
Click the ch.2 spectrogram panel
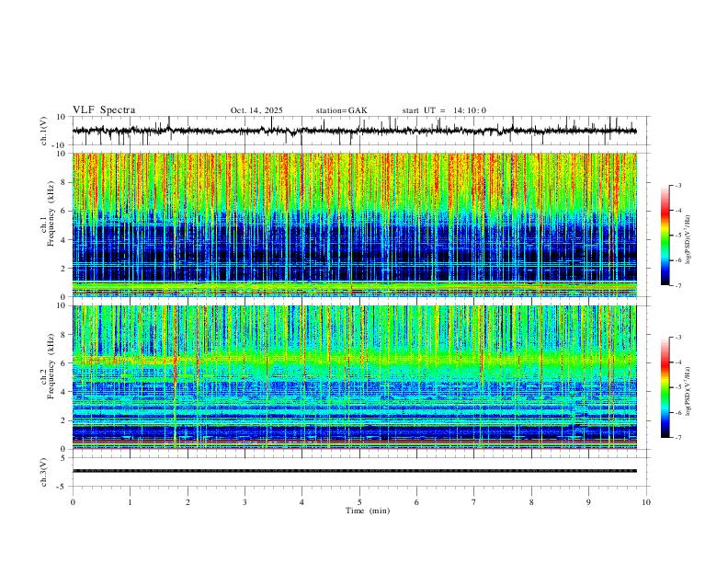355,377
